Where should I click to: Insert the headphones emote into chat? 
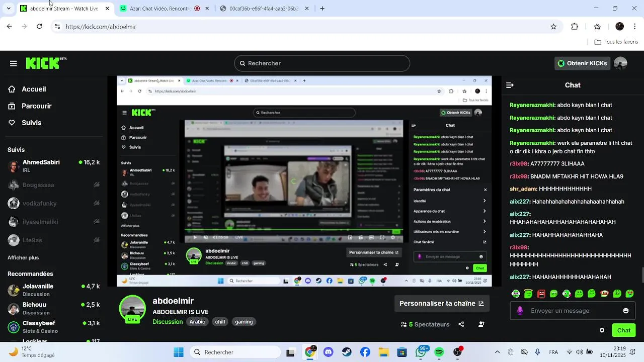point(516,294)
